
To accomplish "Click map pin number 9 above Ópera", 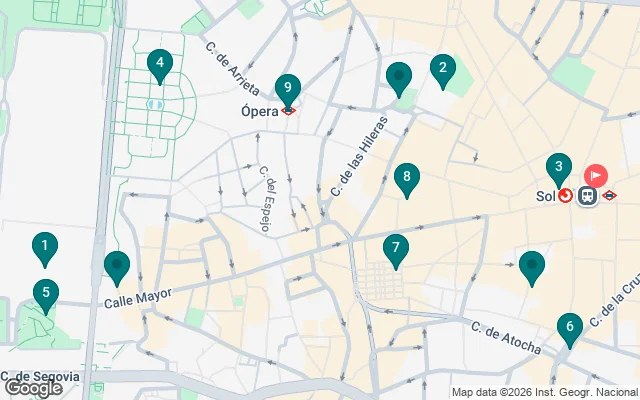I will click(288, 91).
